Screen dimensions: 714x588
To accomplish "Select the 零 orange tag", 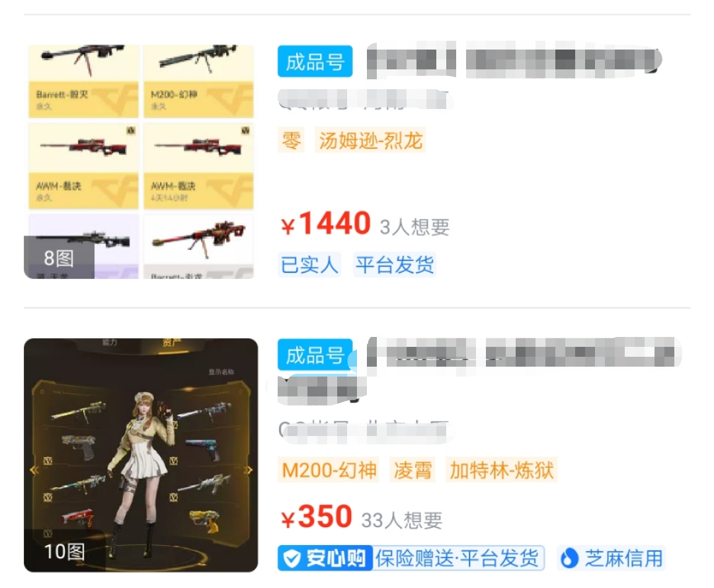I will point(291,140).
